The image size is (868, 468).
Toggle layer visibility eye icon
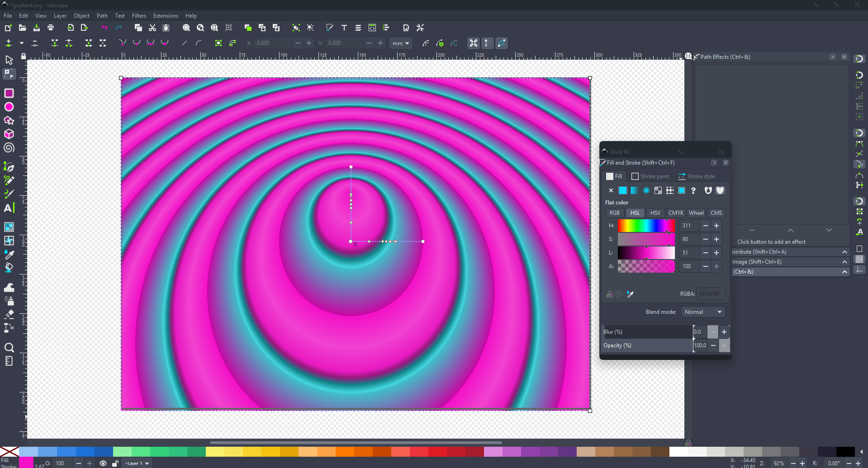coord(103,463)
